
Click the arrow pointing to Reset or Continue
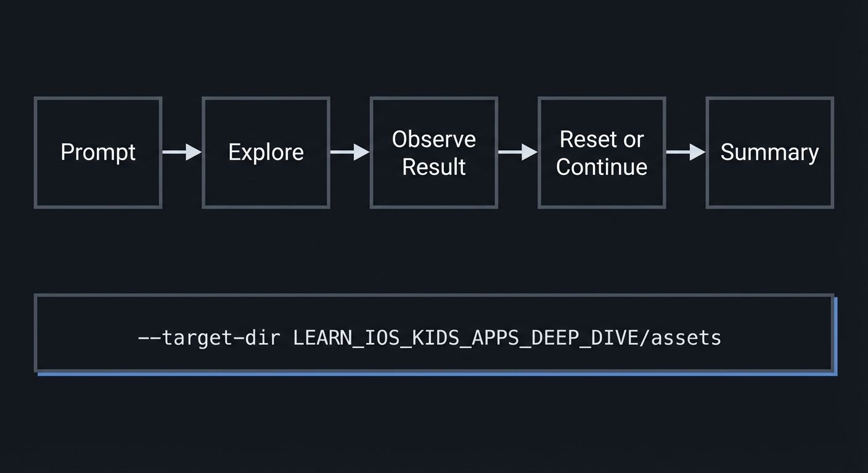click(x=518, y=152)
